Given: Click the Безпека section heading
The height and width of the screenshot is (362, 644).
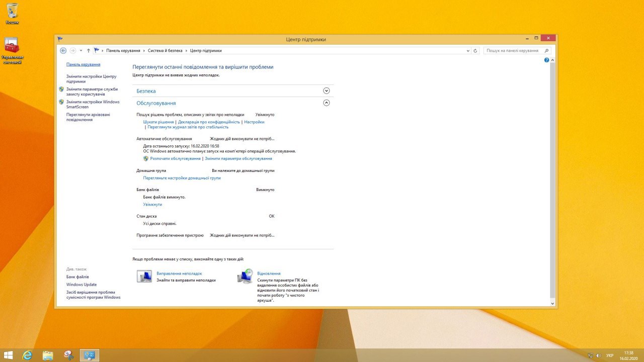Looking at the screenshot, I should coord(146,91).
